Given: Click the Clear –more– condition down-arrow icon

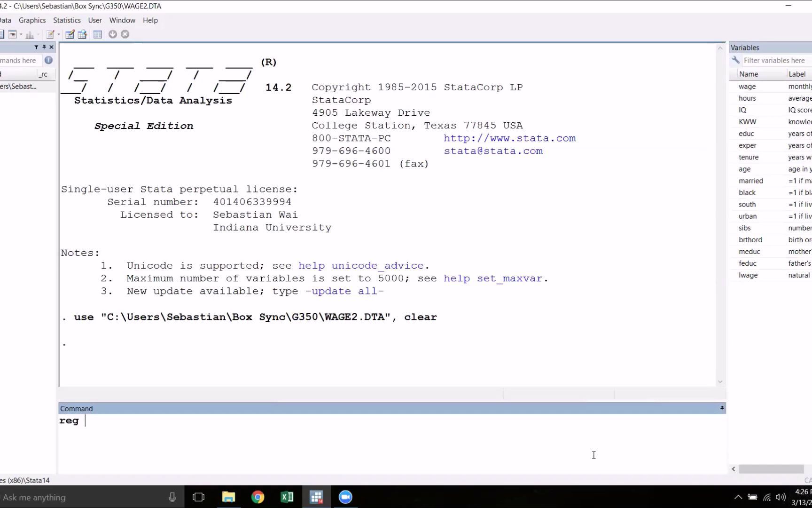Looking at the screenshot, I should [x=113, y=34].
